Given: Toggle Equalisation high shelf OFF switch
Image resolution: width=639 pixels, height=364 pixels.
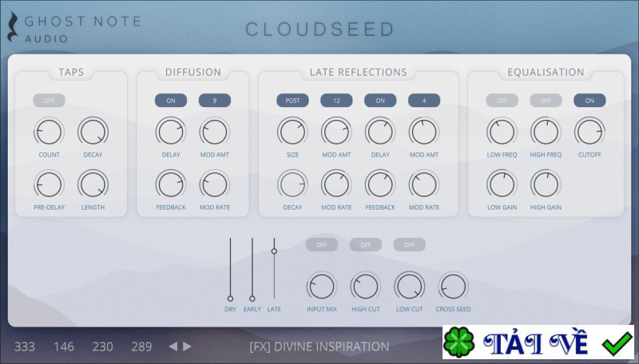Looking at the screenshot, I should 546,101.
